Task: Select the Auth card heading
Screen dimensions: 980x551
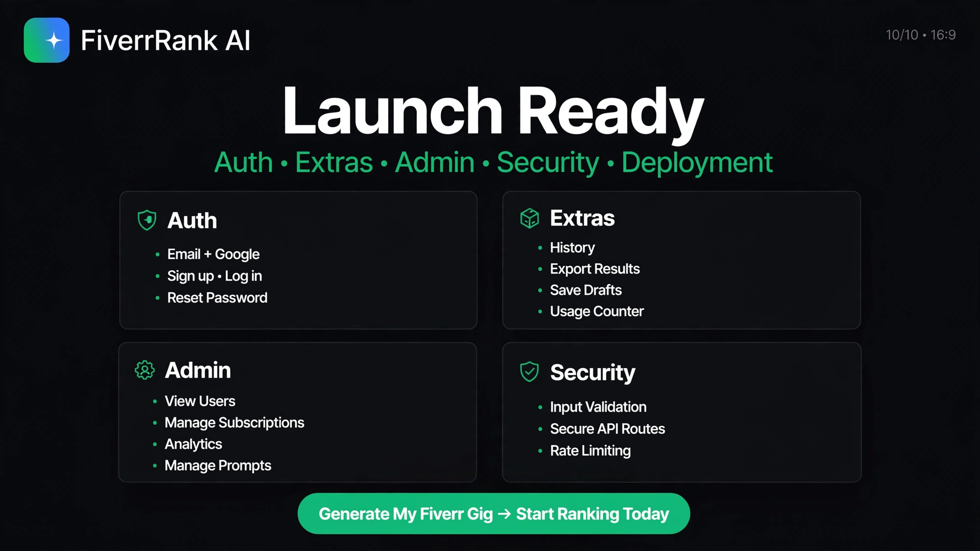Action: click(x=192, y=220)
